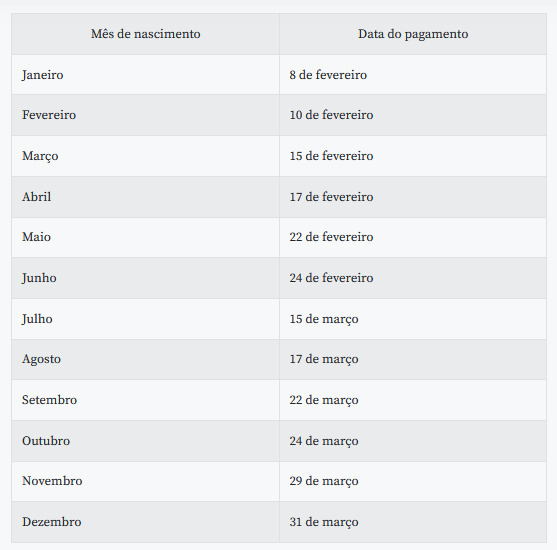557x550 pixels.
Task: Select the Fevereiro month cell
Action: [145, 115]
